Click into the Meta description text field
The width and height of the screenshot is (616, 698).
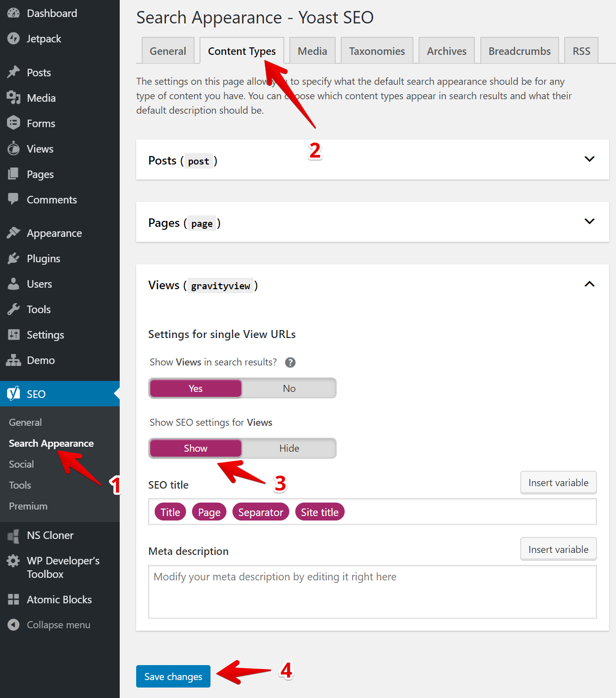tap(372, 592)
